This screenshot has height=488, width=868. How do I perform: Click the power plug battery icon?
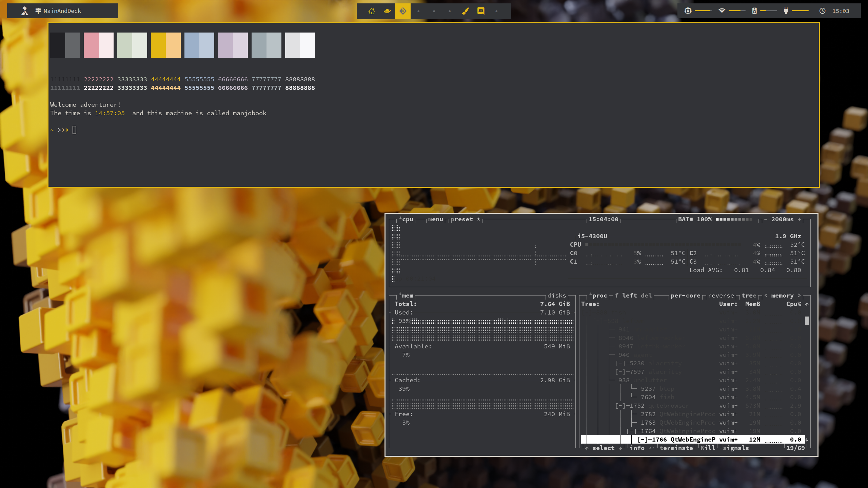786,11
